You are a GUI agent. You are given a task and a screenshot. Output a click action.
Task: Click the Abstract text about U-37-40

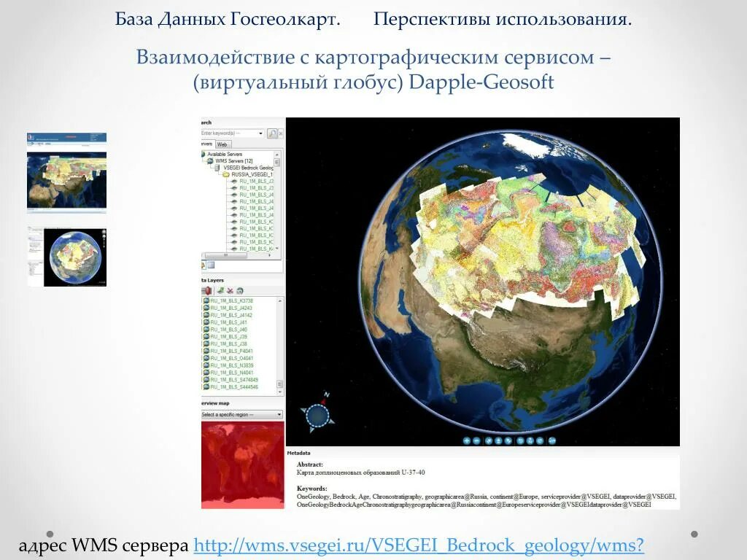360,472
